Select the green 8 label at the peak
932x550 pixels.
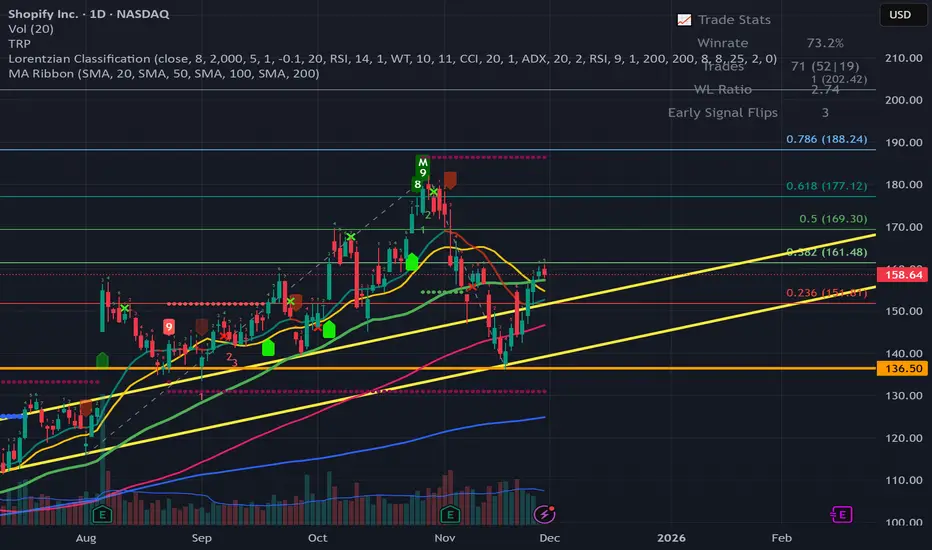[418, 184]
